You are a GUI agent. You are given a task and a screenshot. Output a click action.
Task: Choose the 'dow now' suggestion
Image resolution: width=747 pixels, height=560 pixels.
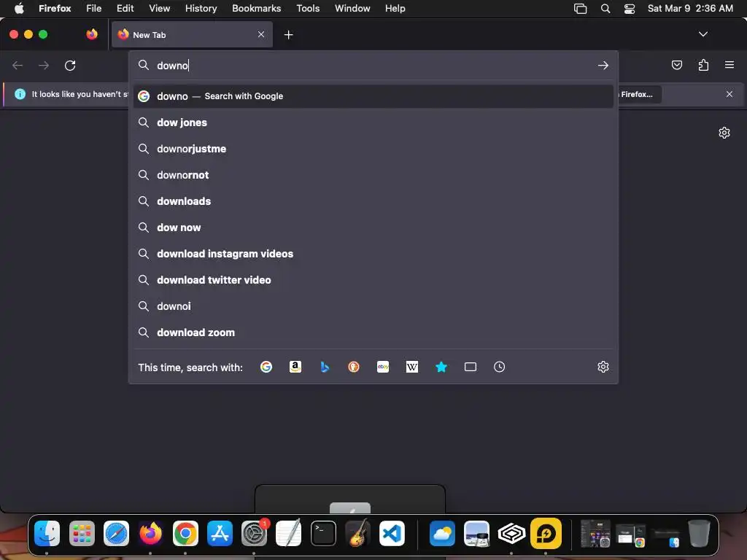coord(373,227)
